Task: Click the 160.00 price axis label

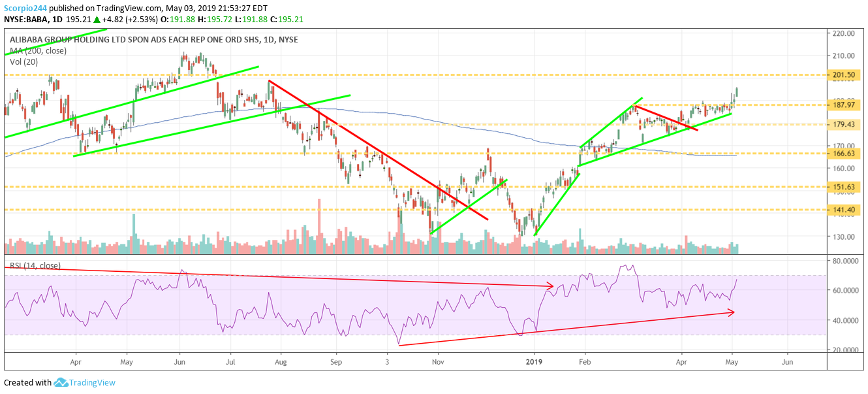Action: tap(843, 169)
